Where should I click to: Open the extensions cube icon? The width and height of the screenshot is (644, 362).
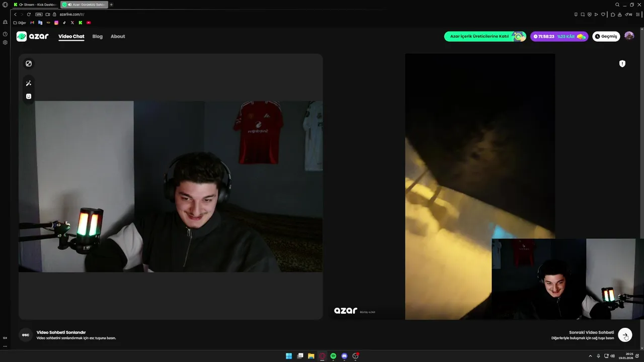pyautogui.click(x=613, y=14)
